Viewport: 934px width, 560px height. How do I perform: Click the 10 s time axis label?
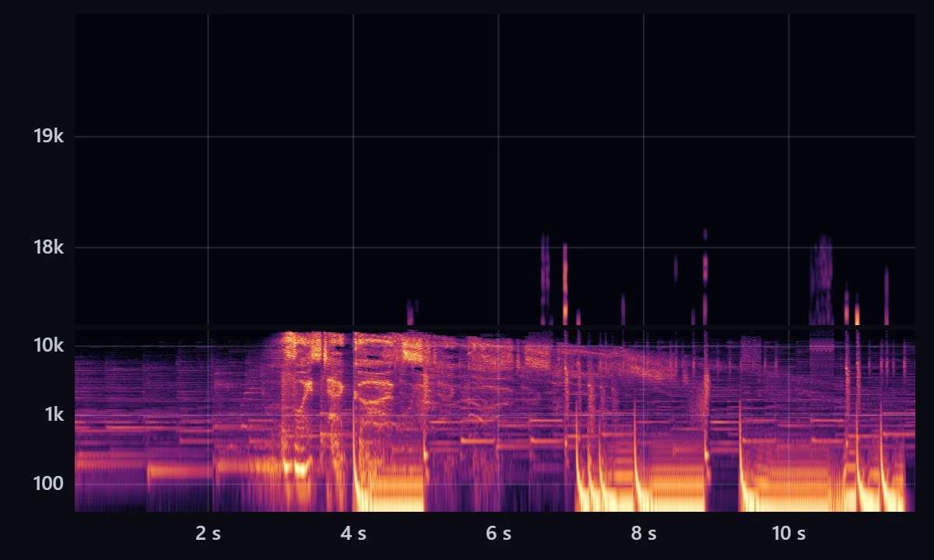click(x=788, y=534)
